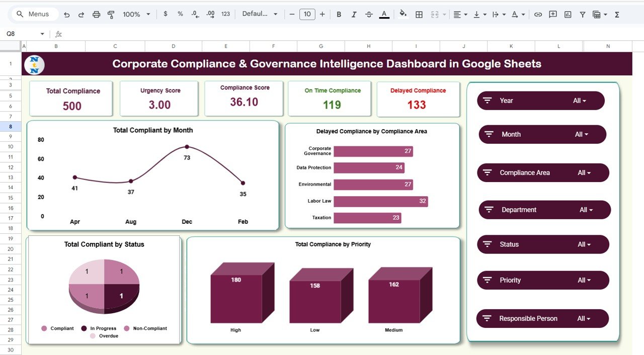Toggle bold formatting
644x355 pixels.
[339, 14]
